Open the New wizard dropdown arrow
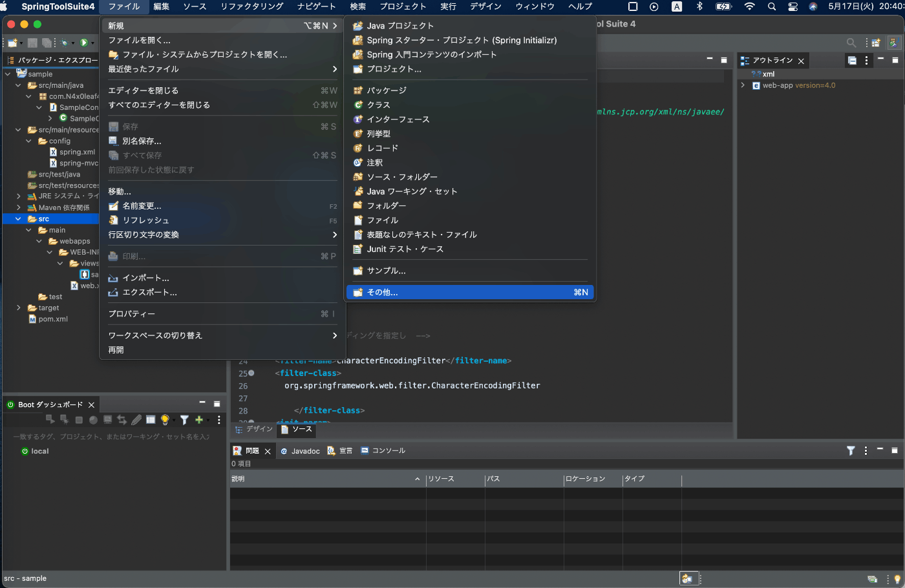Screen dimensions: 905x588 point(21,43)
